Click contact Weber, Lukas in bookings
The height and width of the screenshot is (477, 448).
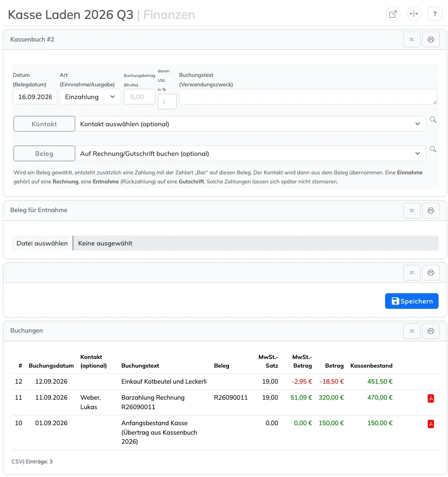(x=91, y=402)
